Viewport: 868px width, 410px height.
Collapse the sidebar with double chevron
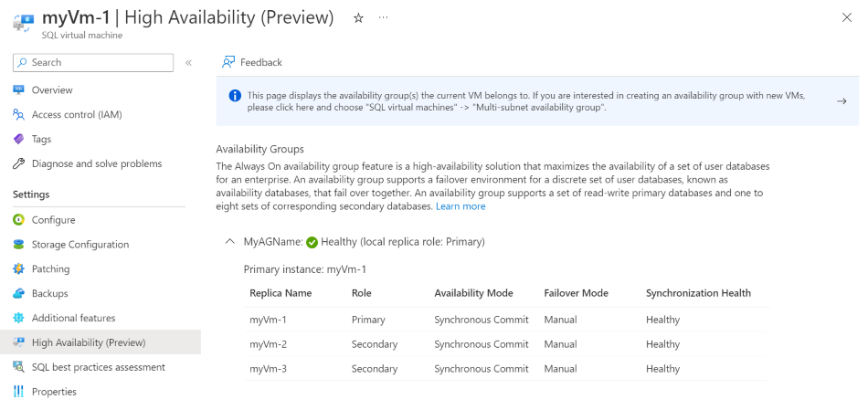[x=188, y=62]
